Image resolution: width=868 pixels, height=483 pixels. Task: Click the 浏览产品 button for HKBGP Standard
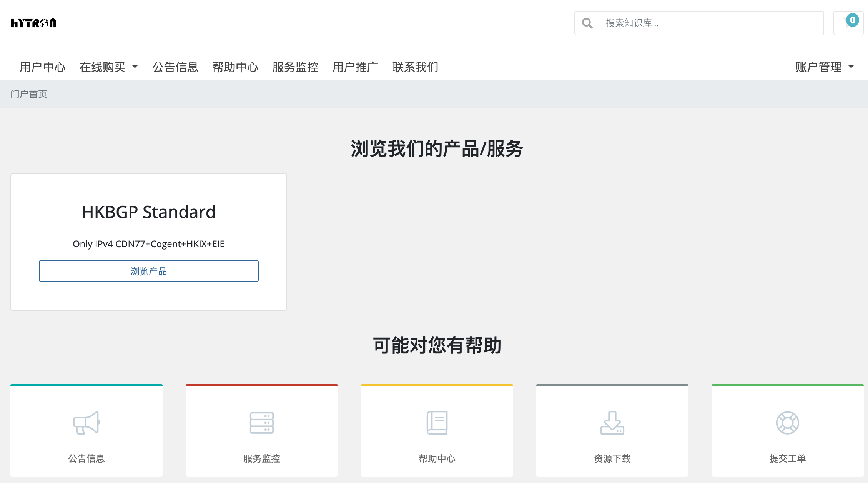(x=149, y=271)
